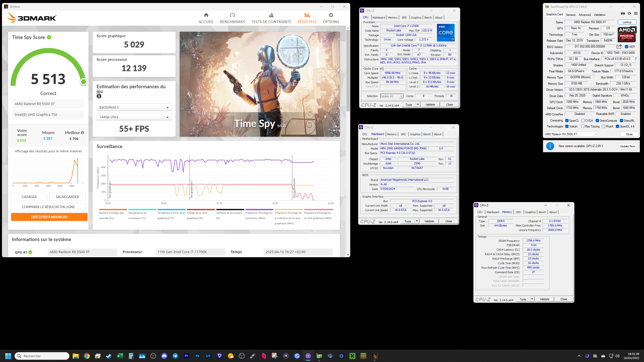Open Minecraft creeper icon in taskbar

[x=352, y=356]
